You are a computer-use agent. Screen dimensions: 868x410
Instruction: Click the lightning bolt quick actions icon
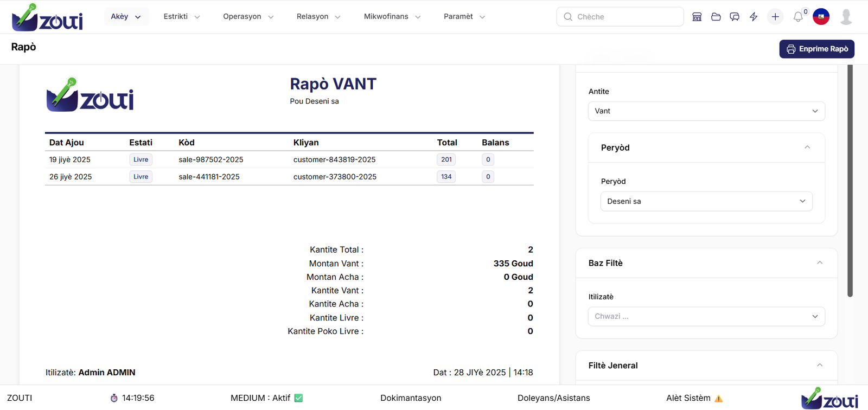tap(754, 17)
